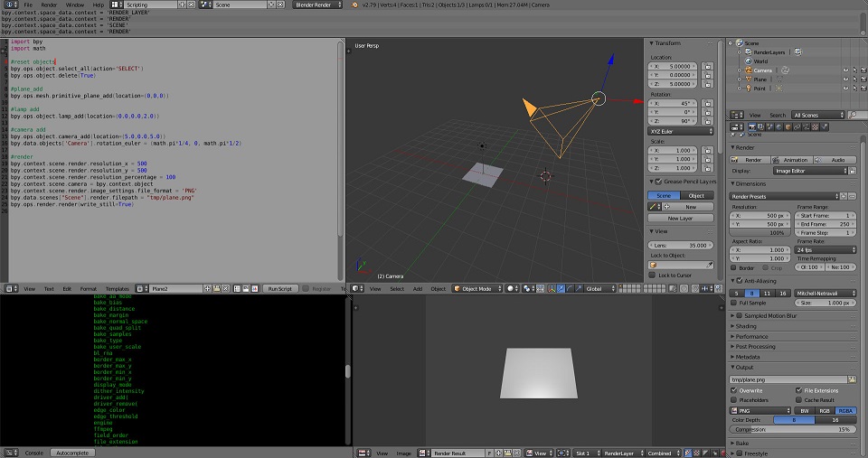Screen dimensions: 868x458
Task: Open the Texture properties tab icon
Action: tap(815, 127)
